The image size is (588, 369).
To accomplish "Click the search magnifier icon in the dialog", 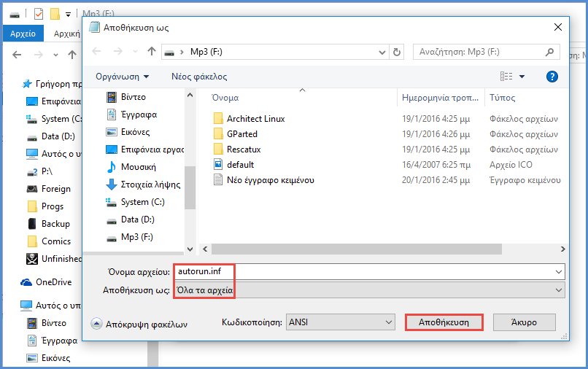I will [549, 52].
